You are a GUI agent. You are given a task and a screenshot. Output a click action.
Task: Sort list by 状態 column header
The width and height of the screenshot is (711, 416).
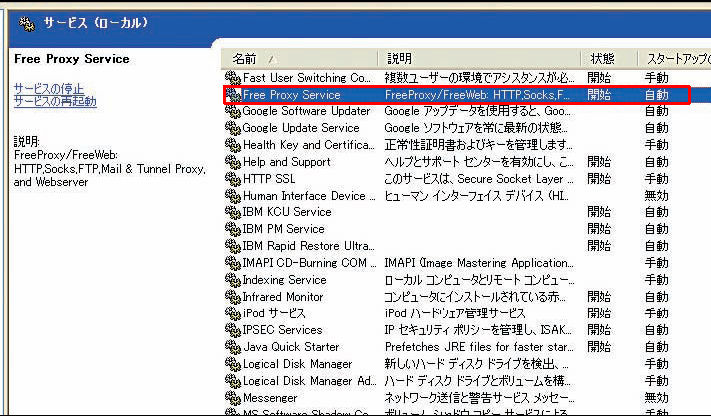pos(609,59)
